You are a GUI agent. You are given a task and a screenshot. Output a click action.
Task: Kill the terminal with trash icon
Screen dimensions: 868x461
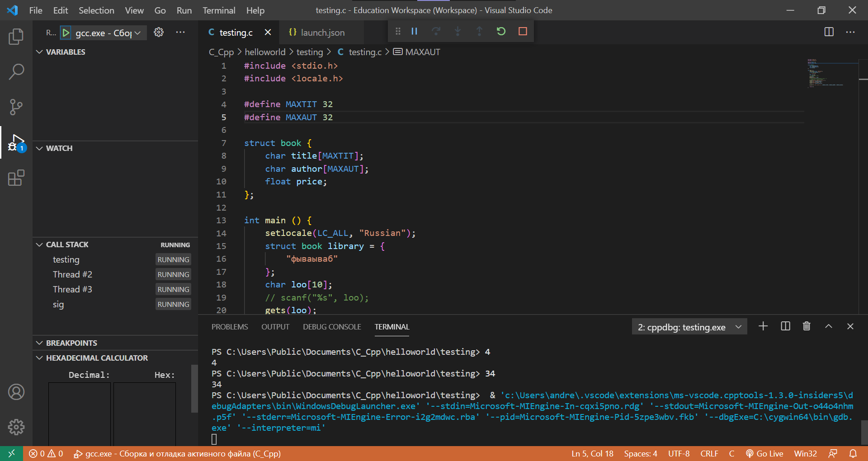807,326
